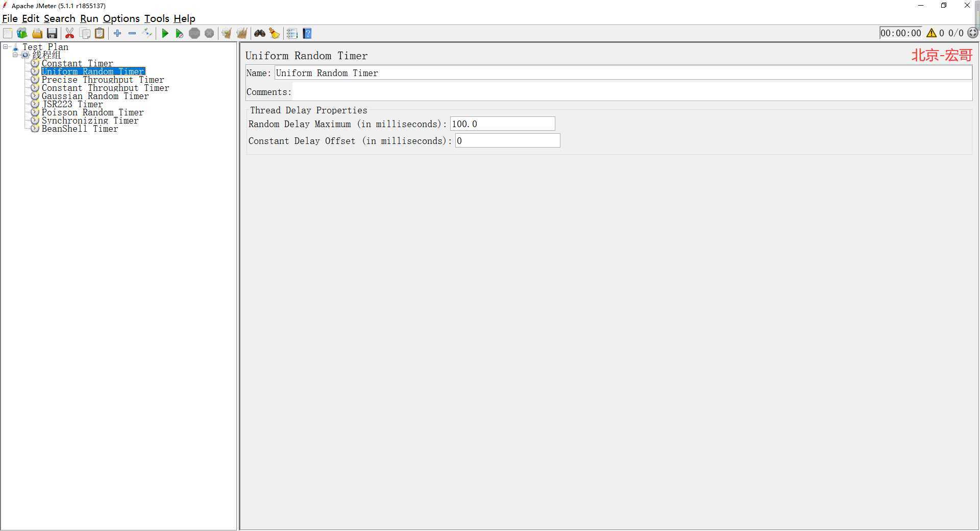
Task: Save the test plan with floppy icon
Action: tap(52, 33)
